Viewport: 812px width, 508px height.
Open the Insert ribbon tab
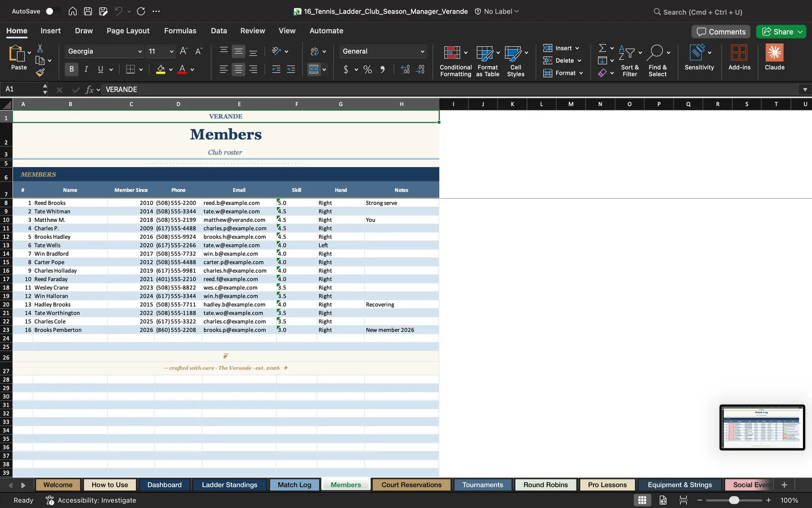point(50,30)
